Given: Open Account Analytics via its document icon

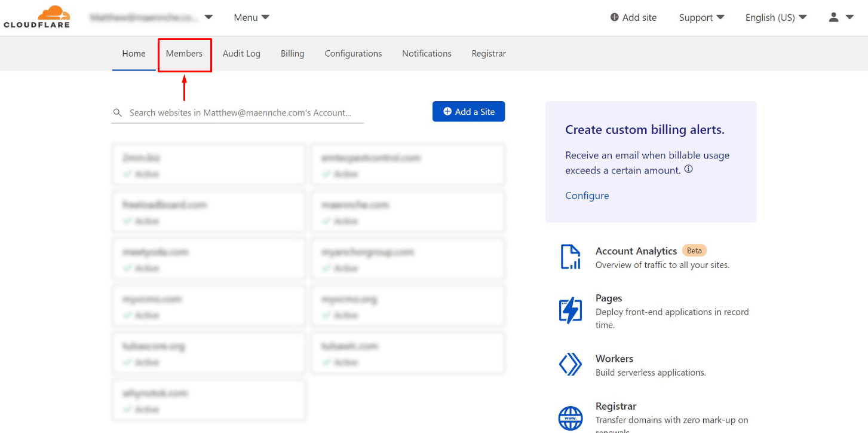Looking at the screenshot, I should [x=570, y=257].
